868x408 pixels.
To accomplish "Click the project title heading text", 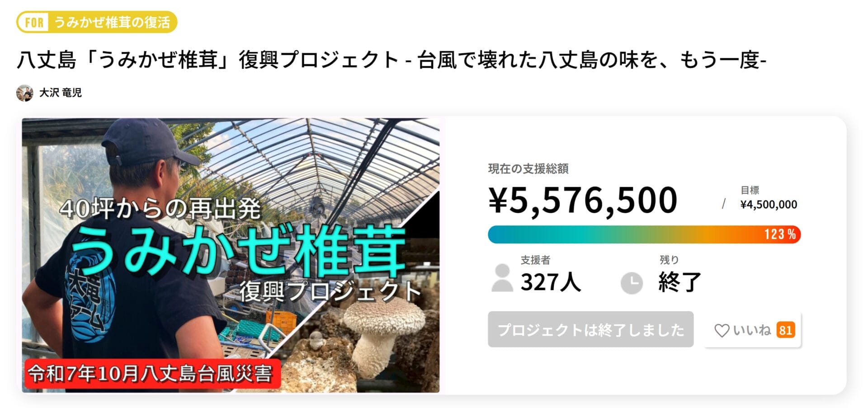I will 392,60.
